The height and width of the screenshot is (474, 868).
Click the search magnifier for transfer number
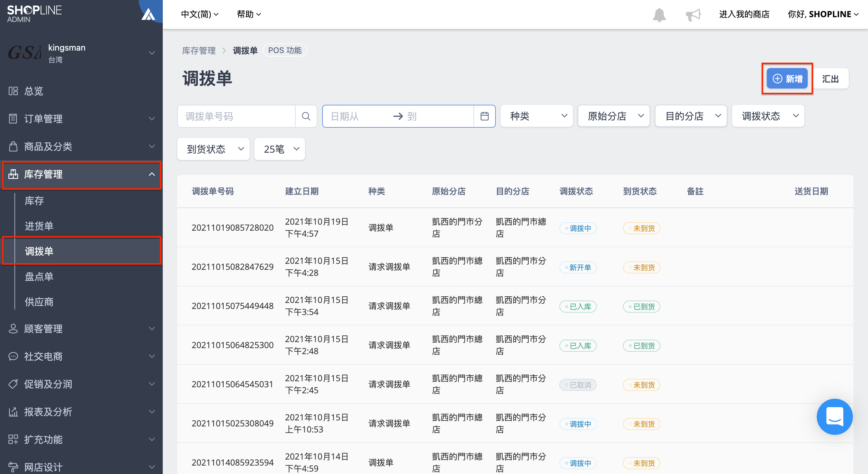coord(306,116)
